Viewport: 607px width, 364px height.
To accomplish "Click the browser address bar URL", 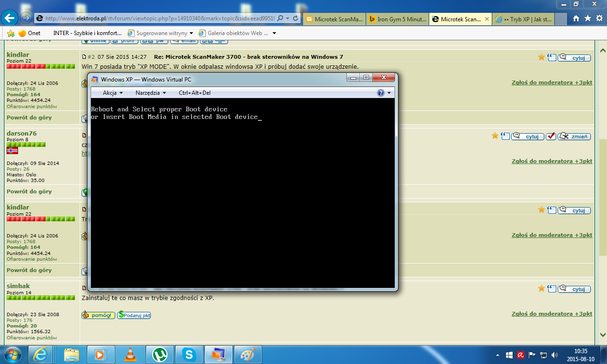I will 160,18.
